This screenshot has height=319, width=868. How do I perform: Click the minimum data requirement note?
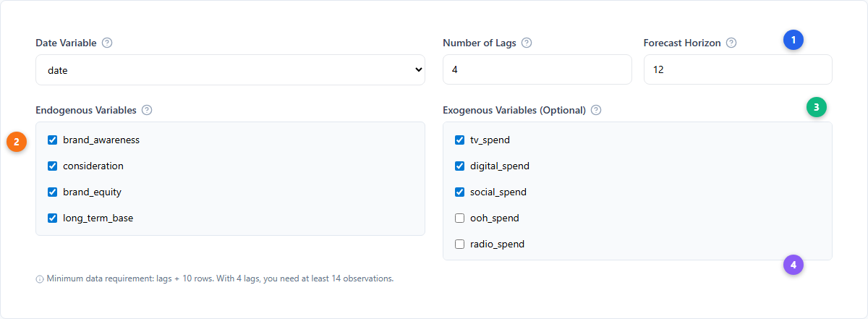click(x=220, y=279)
